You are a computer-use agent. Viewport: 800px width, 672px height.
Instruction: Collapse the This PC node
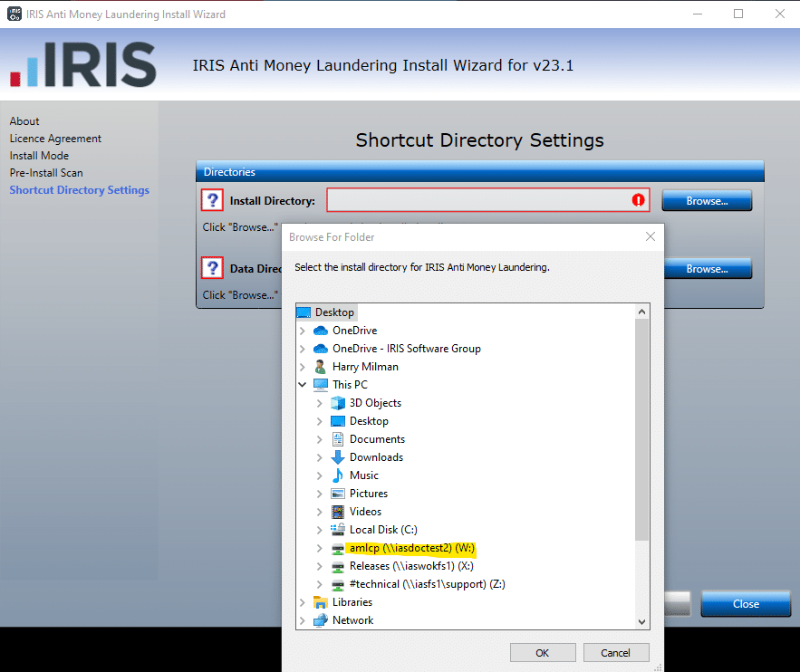pyautogui.click(x=303, y=384)
